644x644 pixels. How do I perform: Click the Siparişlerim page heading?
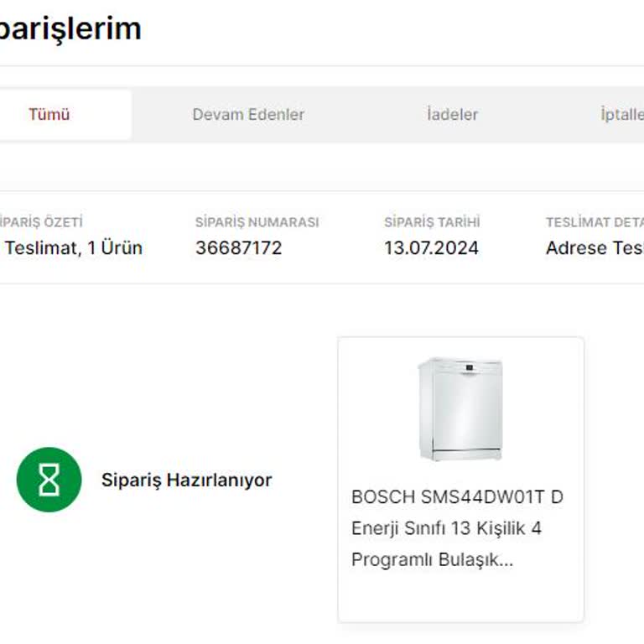[70, 29]
